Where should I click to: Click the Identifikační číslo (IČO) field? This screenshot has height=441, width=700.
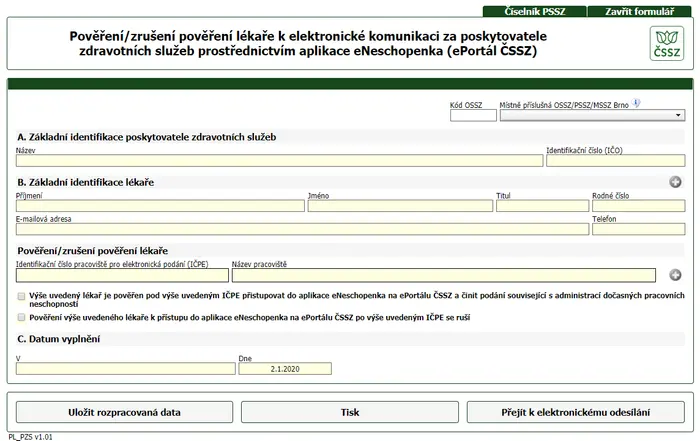(616, 161)
